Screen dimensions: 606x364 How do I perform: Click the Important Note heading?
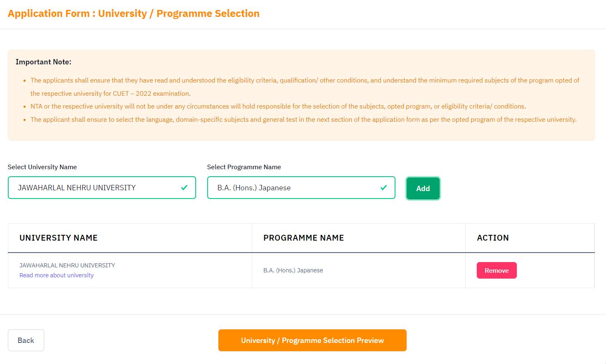tap(43, 62)
